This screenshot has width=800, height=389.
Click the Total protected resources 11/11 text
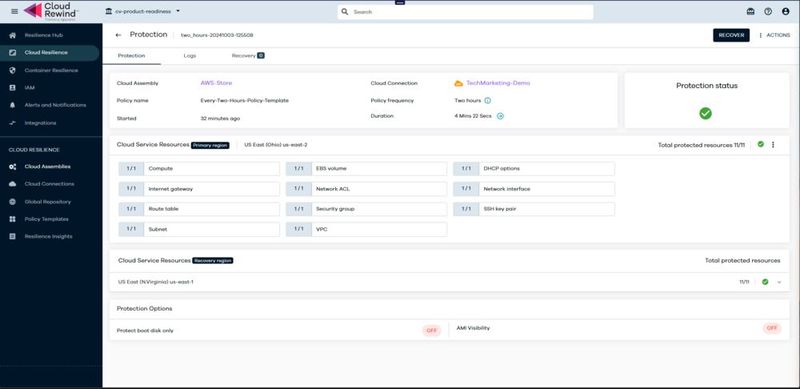701,145
